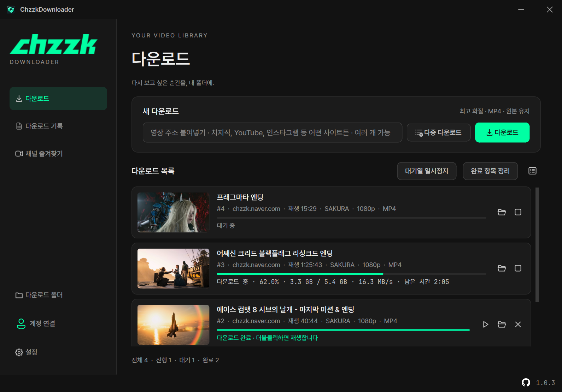Screen dimensions: 562x392
Task: Click the chzzk Downloader logo
Action: coord(53,49)
